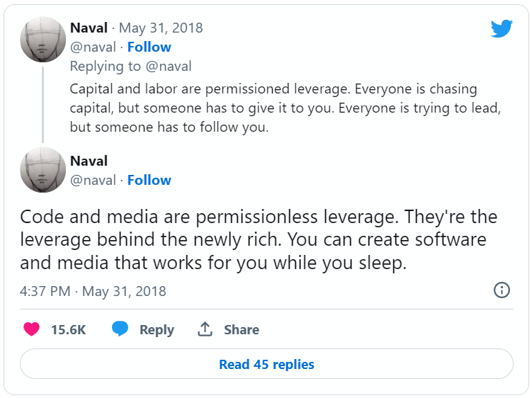Click the 'Replying to @naval' text

131,67
